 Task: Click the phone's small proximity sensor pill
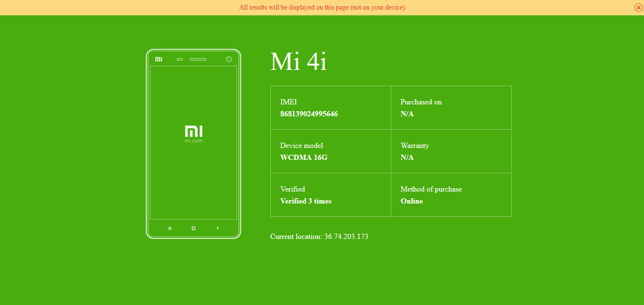[x=180, y=59]
